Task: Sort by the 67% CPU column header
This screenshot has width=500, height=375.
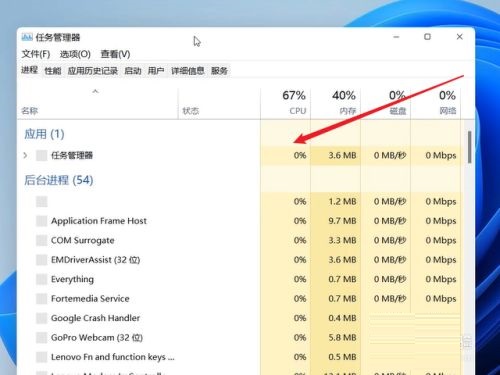Action: pyautogui.click(x=285, y=103)
